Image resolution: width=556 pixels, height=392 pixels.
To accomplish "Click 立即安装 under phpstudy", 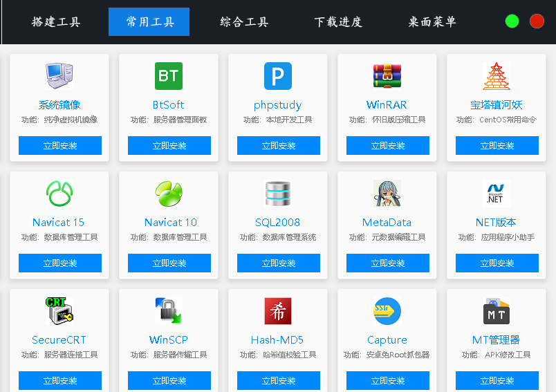I will tap(279, 146).
